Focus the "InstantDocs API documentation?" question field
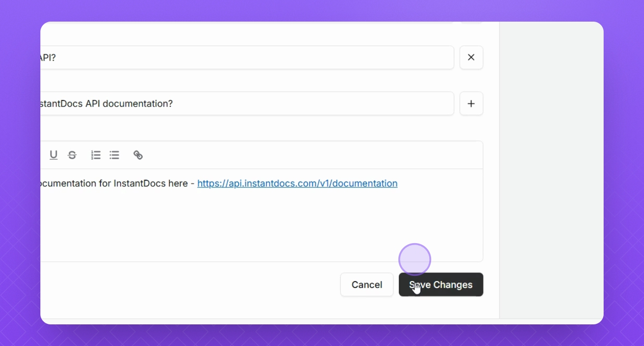 click(247, 103)
